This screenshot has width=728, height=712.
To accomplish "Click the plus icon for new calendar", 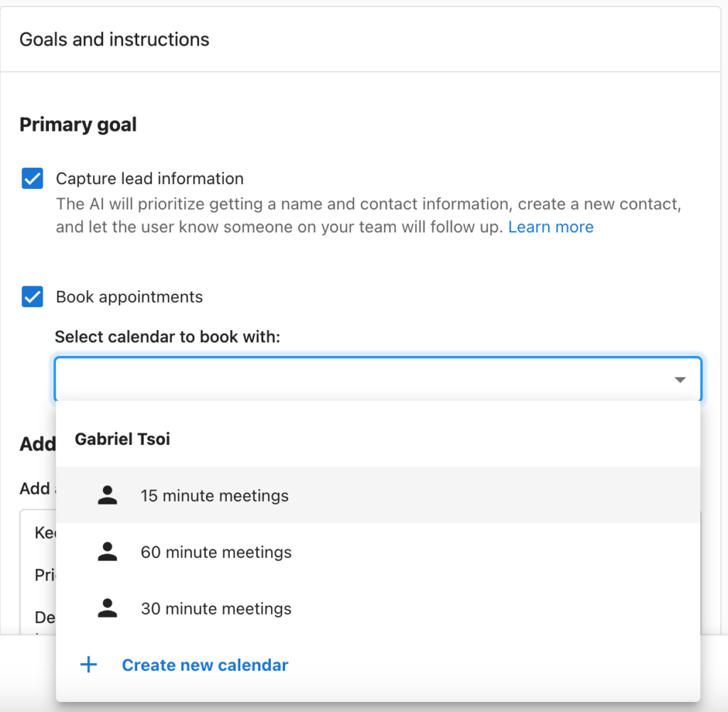I will [88, 665].
